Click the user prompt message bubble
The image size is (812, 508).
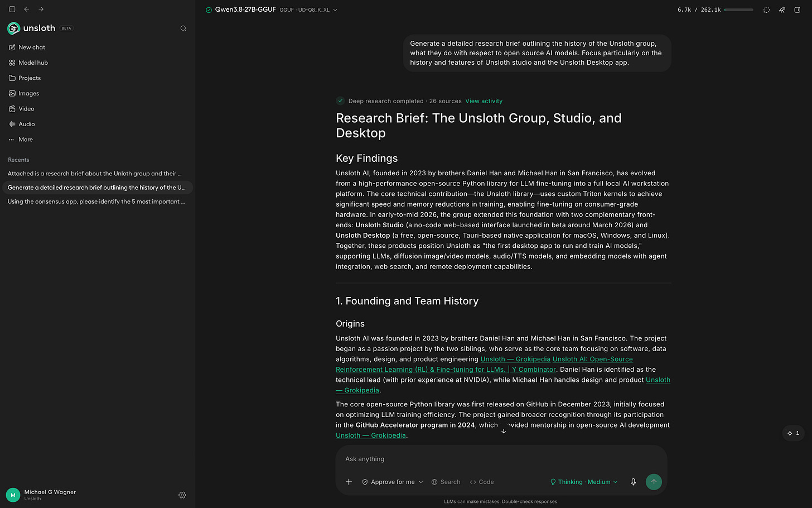pyautogui.click(x=536, y=53)
